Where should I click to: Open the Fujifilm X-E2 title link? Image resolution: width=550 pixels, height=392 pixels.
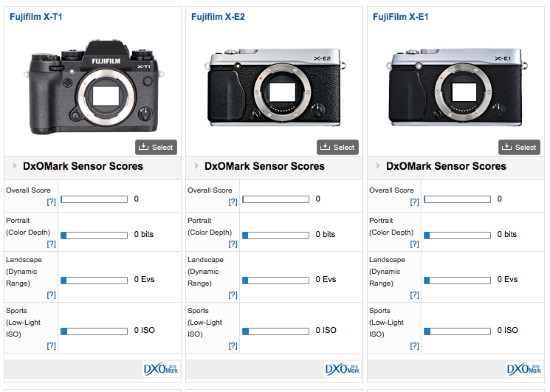(218, 17)
